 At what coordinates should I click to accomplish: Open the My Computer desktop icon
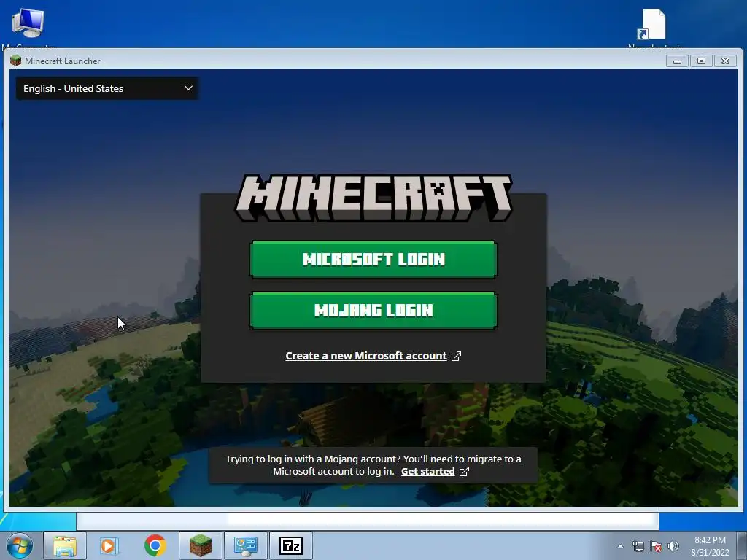click(28, 28)
